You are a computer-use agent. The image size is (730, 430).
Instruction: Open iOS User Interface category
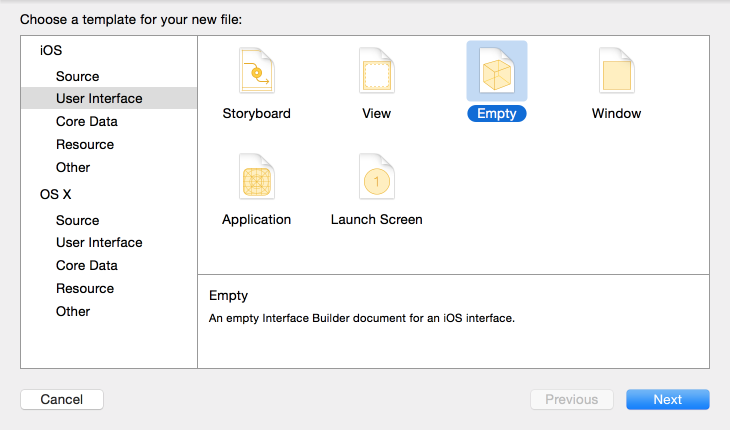pos(99,98)
